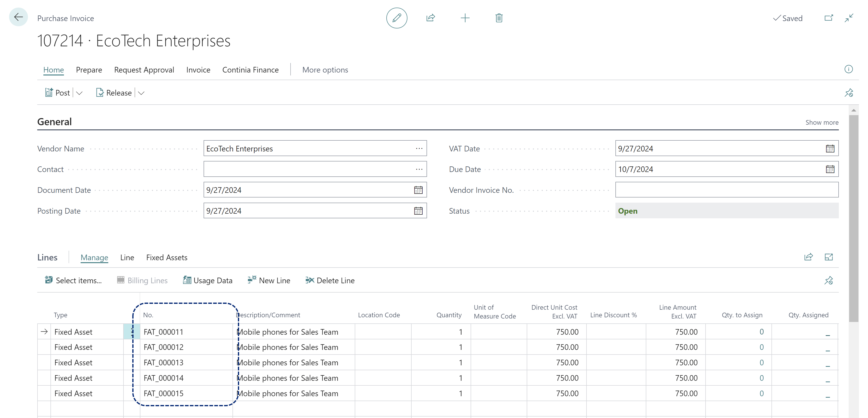Image resolution: width=868 pixels, height=418 pixels.
Task: Open Posting Date calendar picker
Action: (x=418, y=211)
